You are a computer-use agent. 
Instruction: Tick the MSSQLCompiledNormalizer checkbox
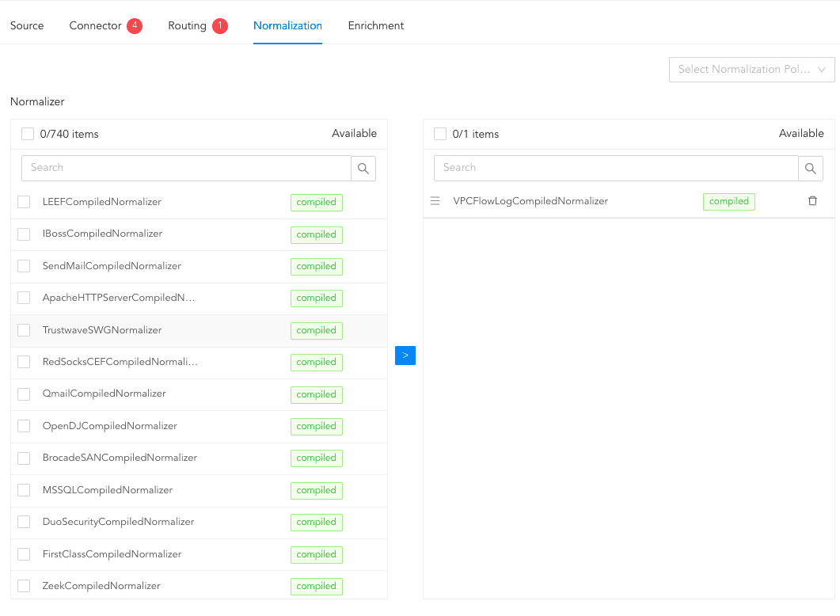[x=24, y=490]
